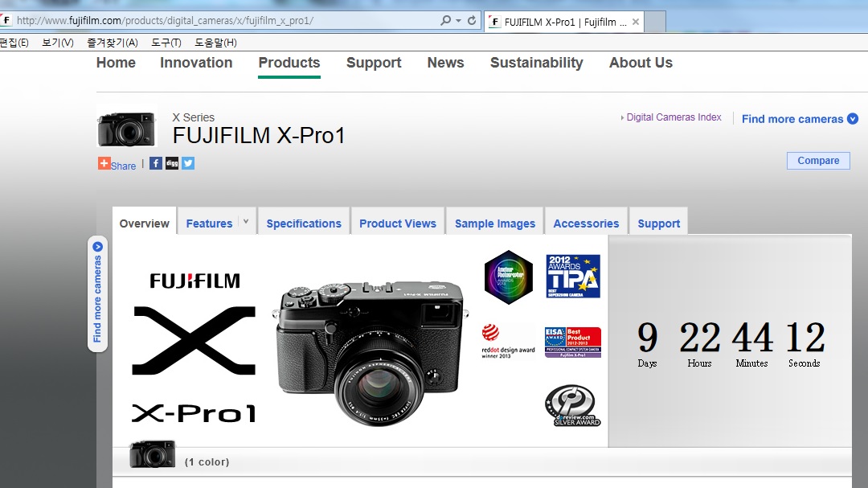868x488 pixels.
Task: Click the Compare button
Action: point(818,161)
